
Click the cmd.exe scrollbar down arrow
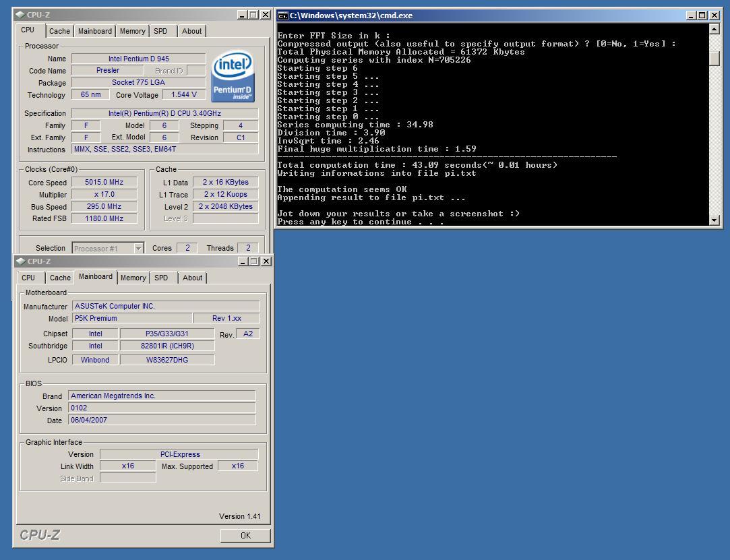[x=714, y=220]
